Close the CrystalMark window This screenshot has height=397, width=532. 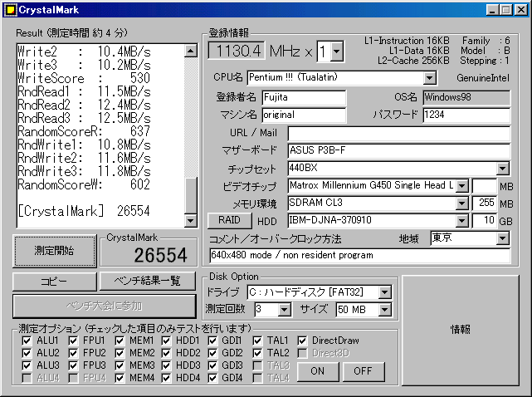[x=521, y=10]
